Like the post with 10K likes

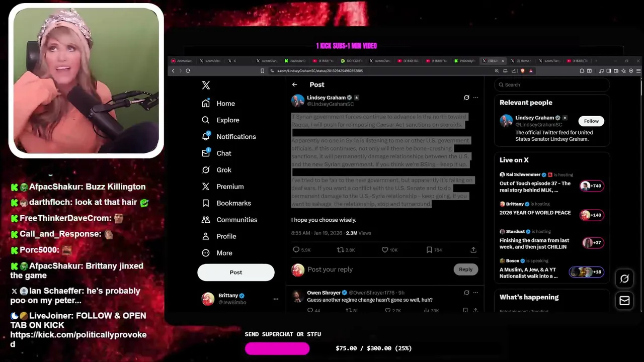(x=385, y=250)
